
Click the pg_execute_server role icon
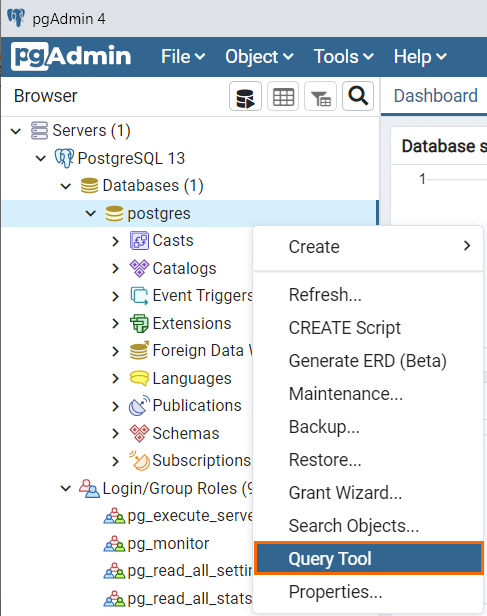pos(114,516)
